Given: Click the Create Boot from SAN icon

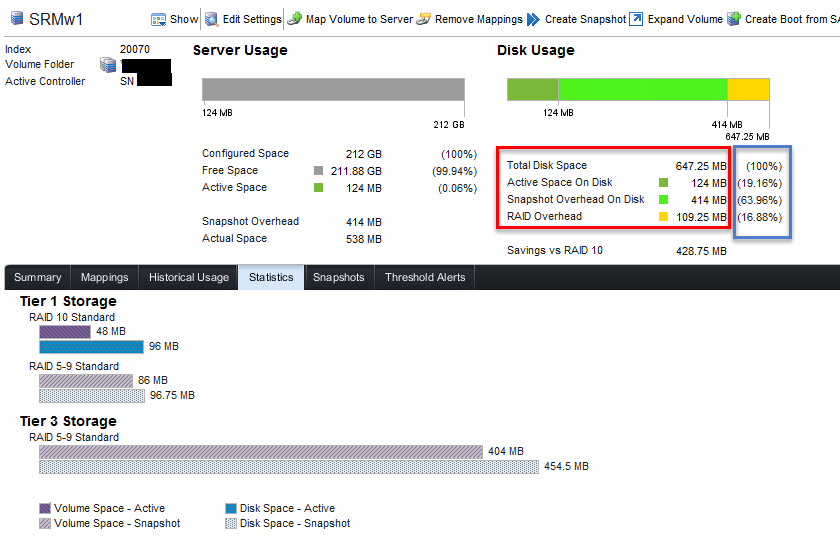Looking at the screenshot, I should [x=734, y=19].
